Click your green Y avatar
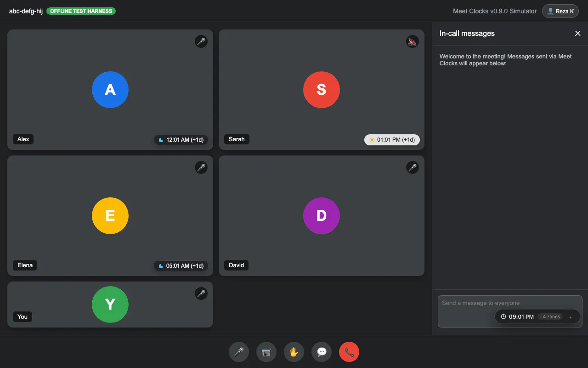Viewport: 588px width, 368px height. [110, 305]
